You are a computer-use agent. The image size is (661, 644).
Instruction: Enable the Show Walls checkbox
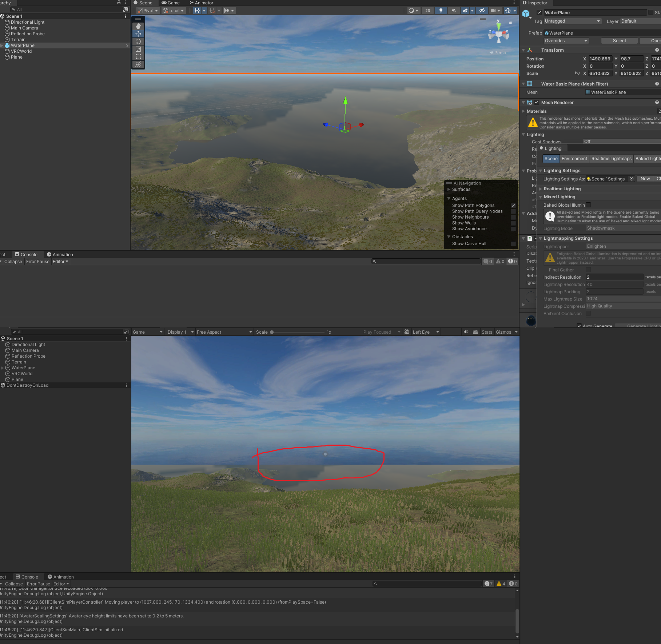pos(513,223)
